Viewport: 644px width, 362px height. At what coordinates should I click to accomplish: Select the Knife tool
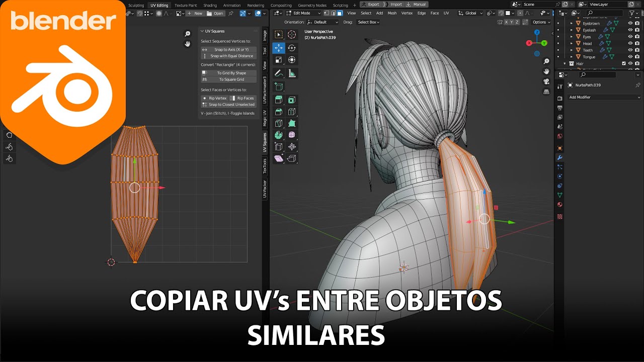click(x=278, y=123)
